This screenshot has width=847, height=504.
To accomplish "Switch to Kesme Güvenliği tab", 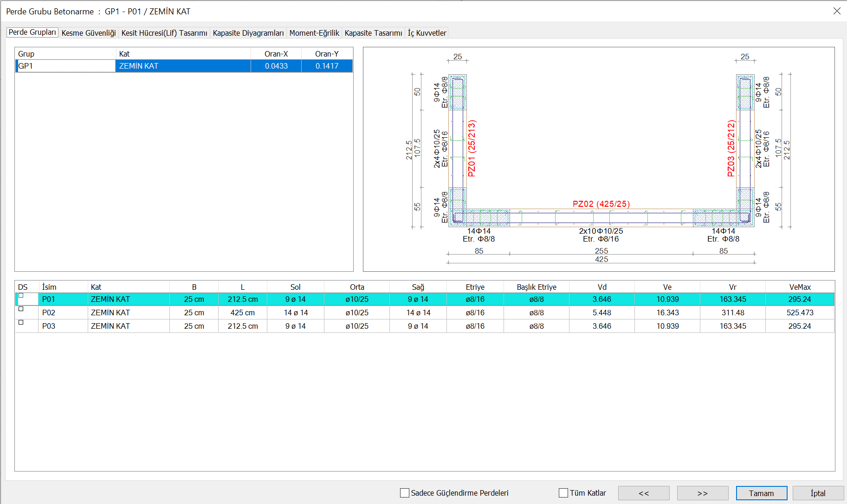I will coord(88,33).
